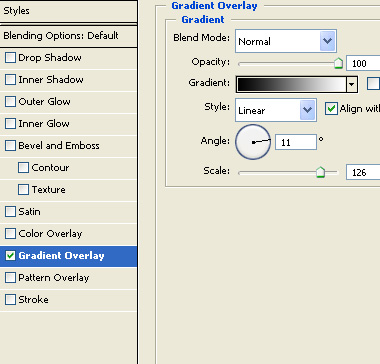Expand the gradient picker arrow
This screenshot has width=380, height=364.
tap(351, 84)
